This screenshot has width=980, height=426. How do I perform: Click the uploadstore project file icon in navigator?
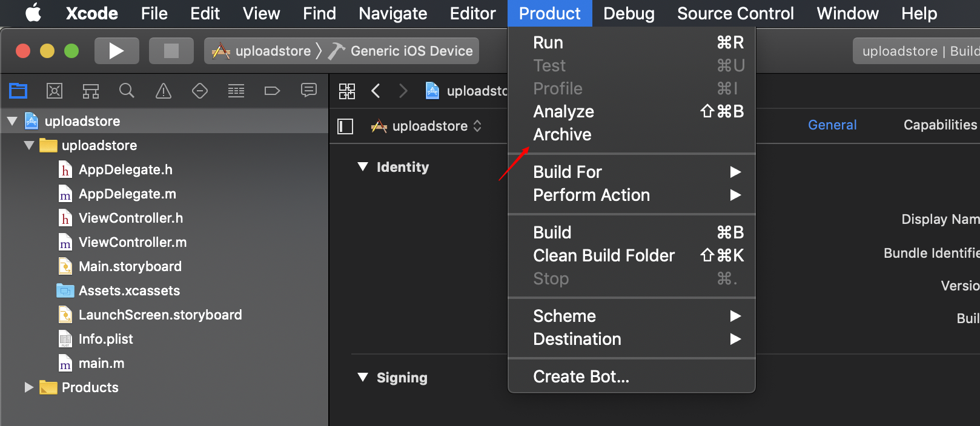31,121
